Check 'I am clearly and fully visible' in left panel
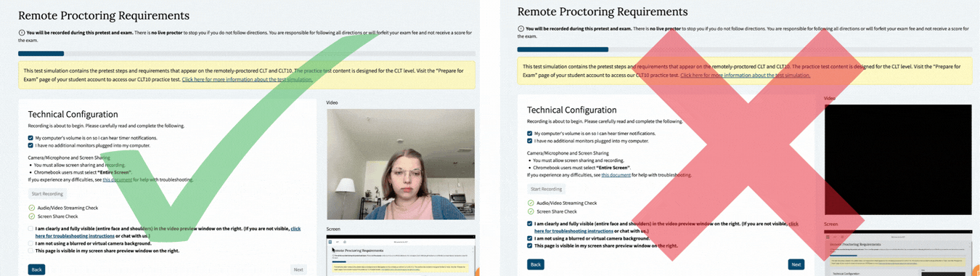 coord(30,229)
